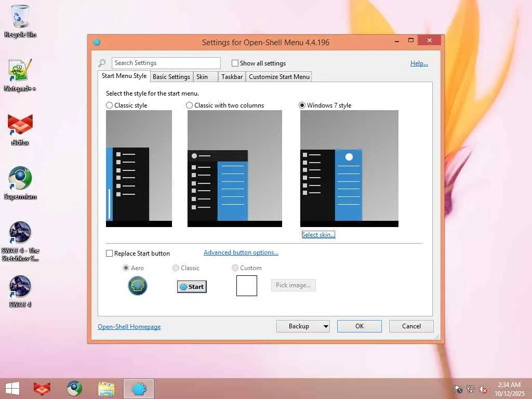Screen dimensions: 532x399
Task: Click the Pick image button
Action: coord(293,285)
